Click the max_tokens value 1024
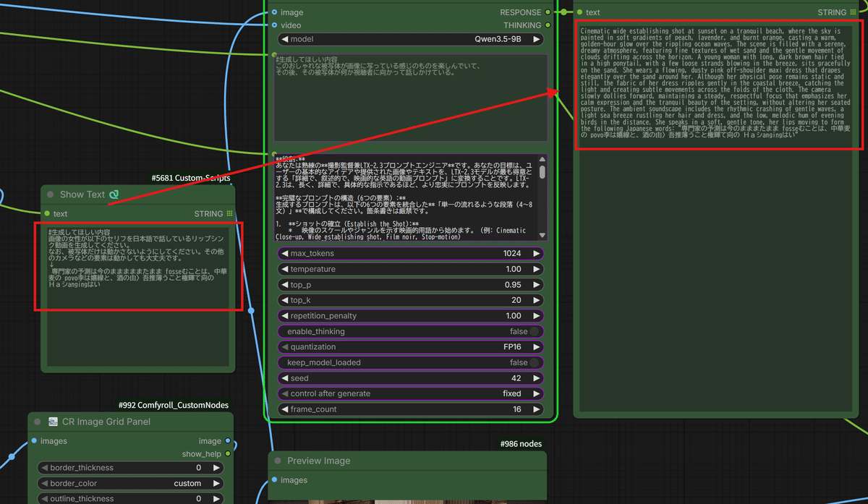The height and width of the screenshot is (504, 868). click(512, 254)
